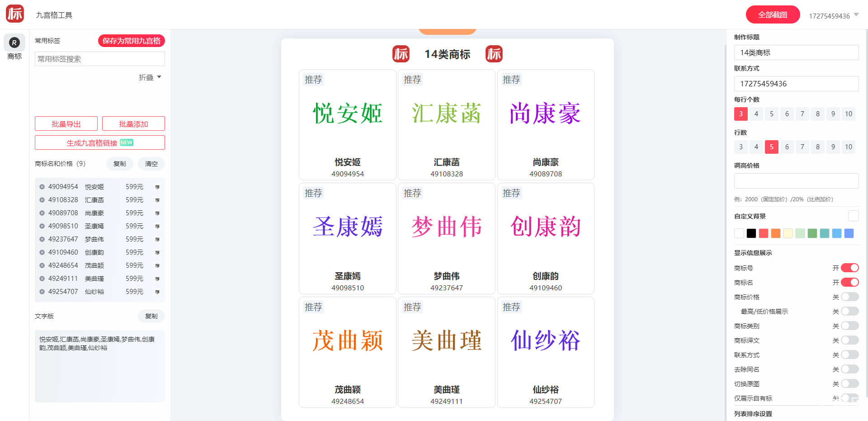The image size is (868, 421).
Task: Set 行数 to 3
Action: (x=741, y=147)
